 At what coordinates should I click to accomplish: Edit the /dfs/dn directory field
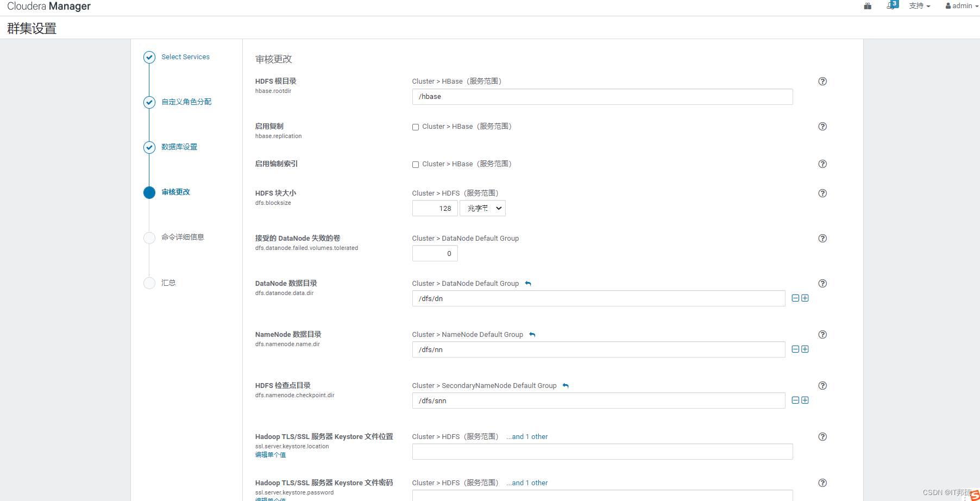(599, 298)
